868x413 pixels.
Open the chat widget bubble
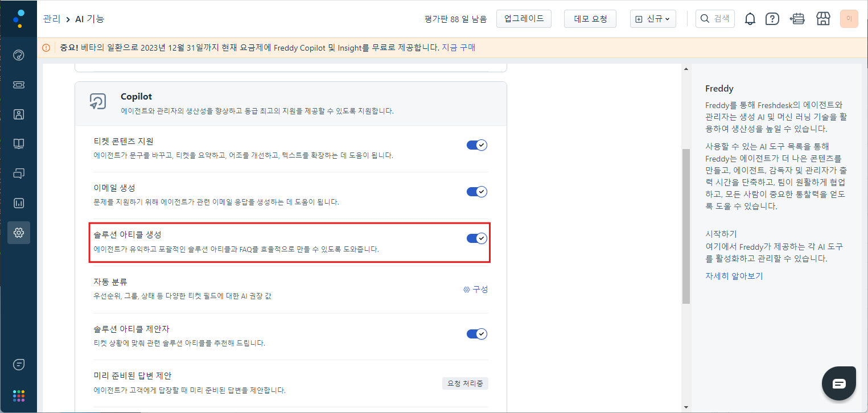click(839, 383)
